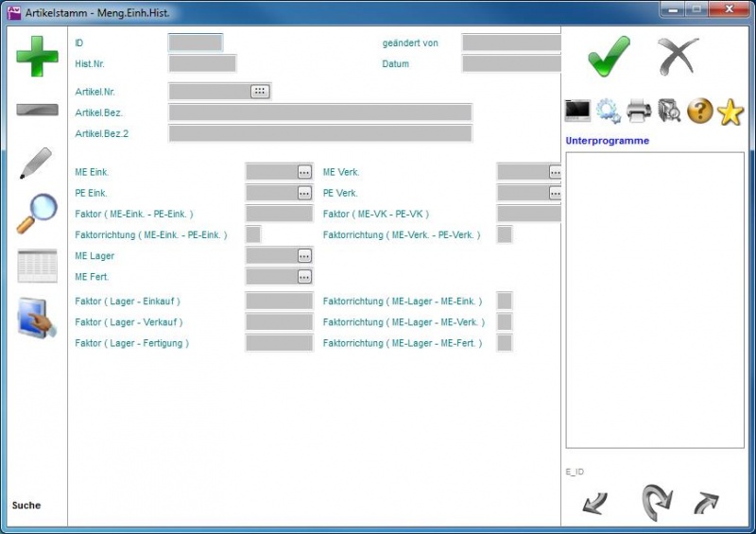Click the gray X cancel icon
The width and height of the screenshot is (756, 534).
tap(678, 57)
